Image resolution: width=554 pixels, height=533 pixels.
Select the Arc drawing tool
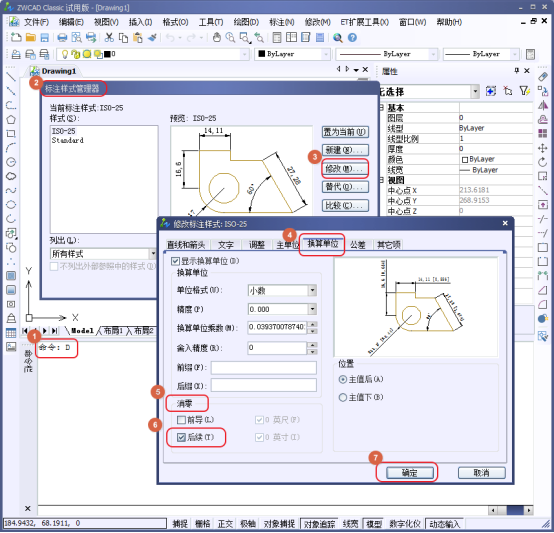pyautogui.click(x=11, y=148)
